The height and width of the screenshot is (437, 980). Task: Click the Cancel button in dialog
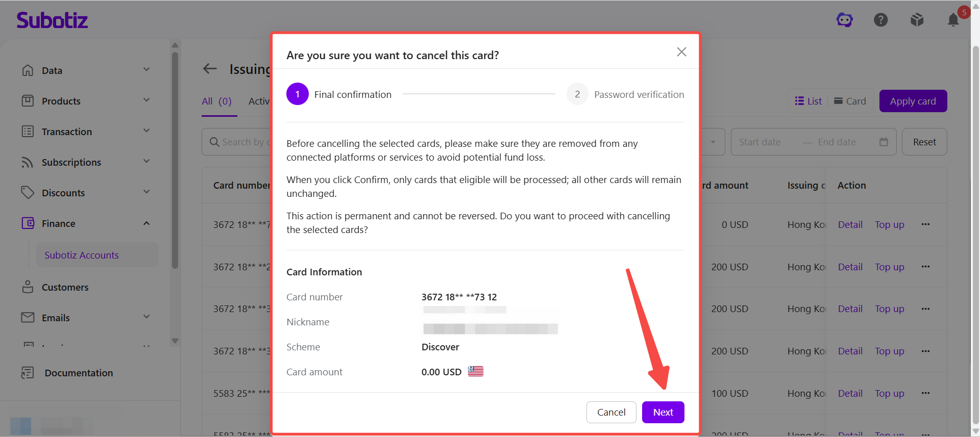pyautogui.click(x=611, y=412)
